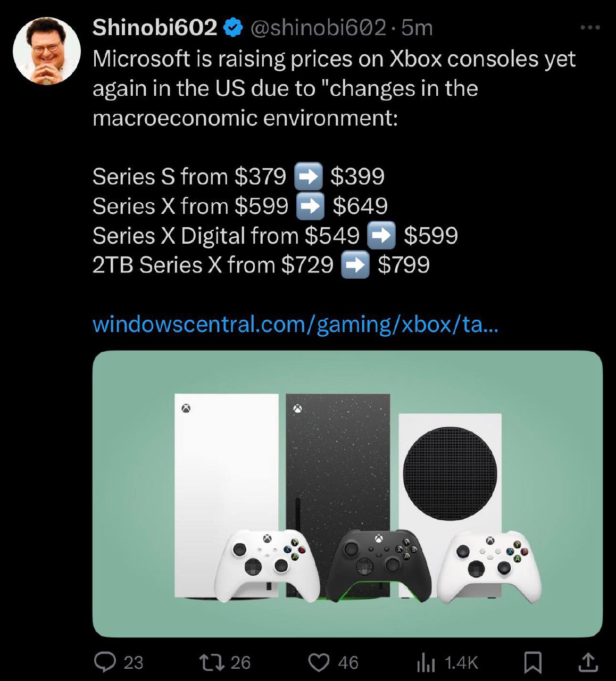Toggle the bookmark icon on post
The image size is (616, 681).
coord(532,662)
